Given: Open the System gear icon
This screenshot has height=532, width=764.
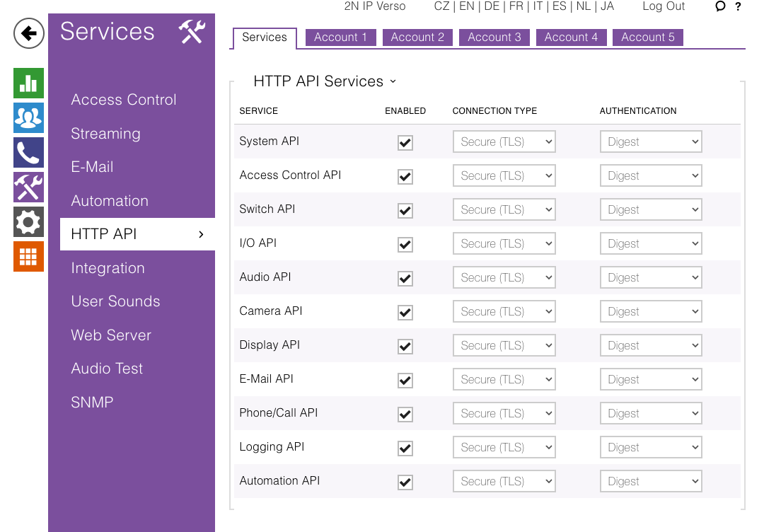Looking at the screenshot, I should pyautogui.click(x=28, y=222).
